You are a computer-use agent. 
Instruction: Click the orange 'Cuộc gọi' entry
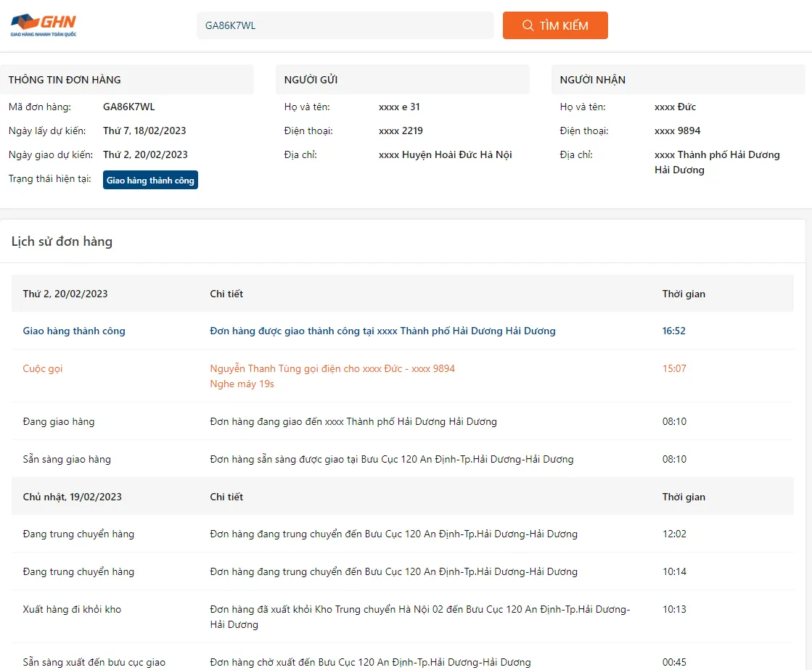[43, 368]
